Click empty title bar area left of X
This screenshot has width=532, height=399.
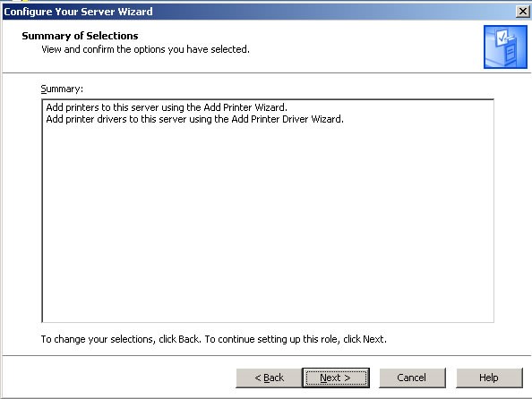pyautogui.click(x=332, y=12)
